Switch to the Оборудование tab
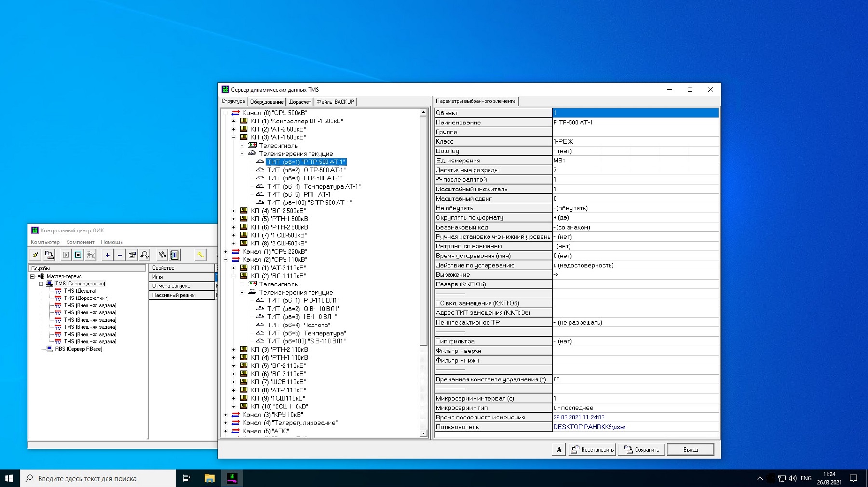This screenshot has height=487, width=868. 267,102
